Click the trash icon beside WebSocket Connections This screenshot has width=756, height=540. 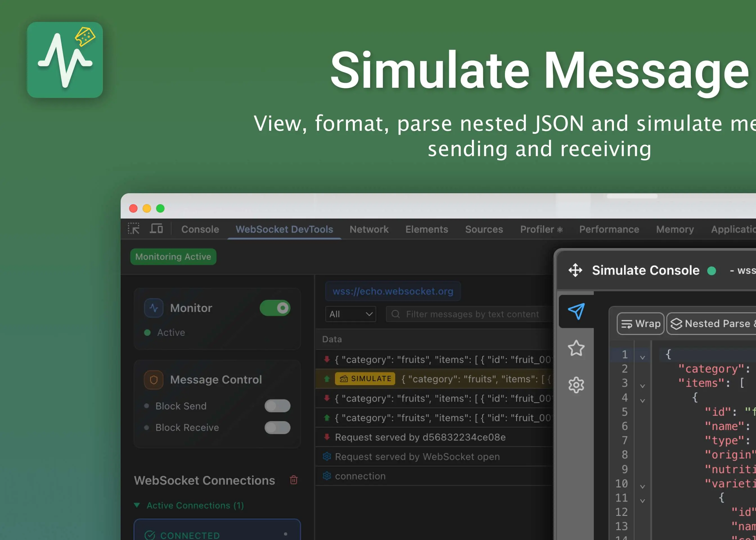294,480
